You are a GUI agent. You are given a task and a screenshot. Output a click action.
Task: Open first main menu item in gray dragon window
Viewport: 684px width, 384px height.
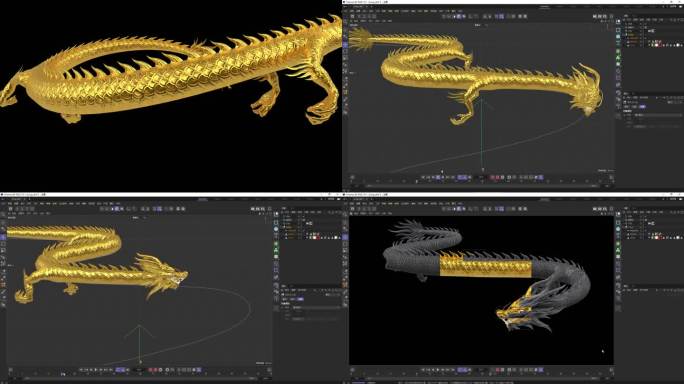pyautogui.click(x=345, y=203)
